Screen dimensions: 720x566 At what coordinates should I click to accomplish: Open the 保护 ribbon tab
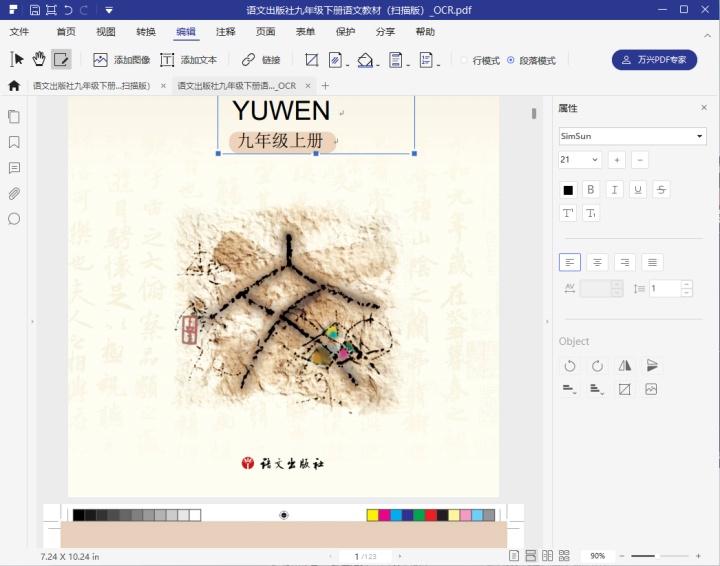[x=345, y=32]
